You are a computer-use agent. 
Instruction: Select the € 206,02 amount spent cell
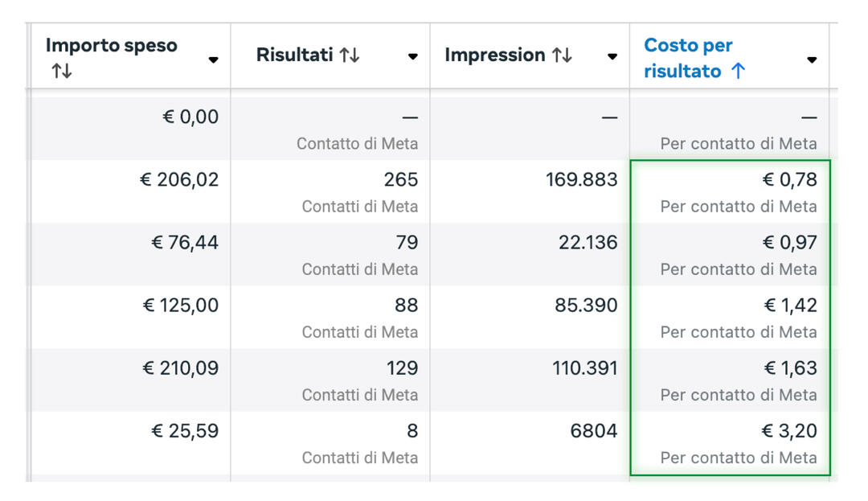(x=180, y=180)
